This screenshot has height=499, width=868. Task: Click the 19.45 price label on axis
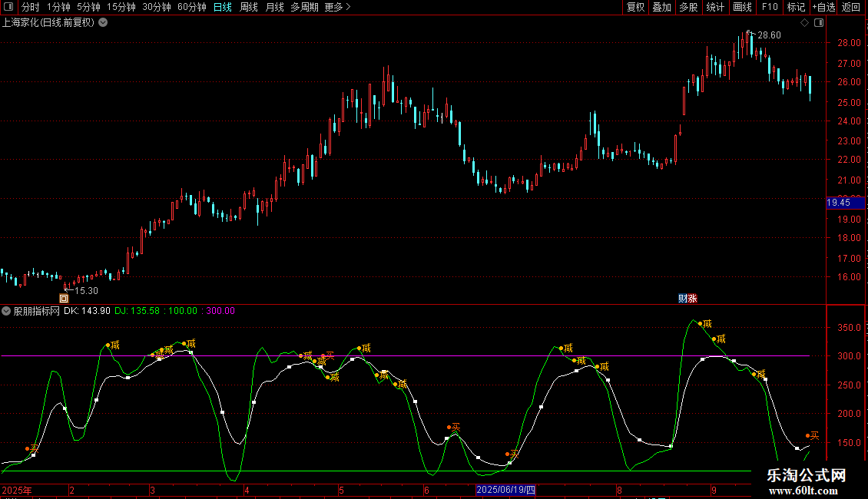coord(838,203)
